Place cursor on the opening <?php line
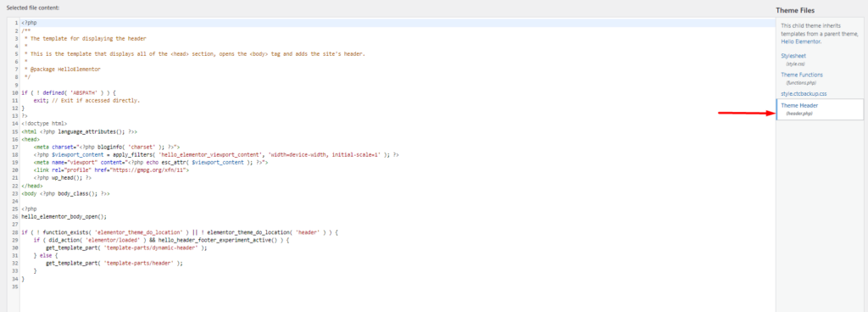 coord(29,23)
